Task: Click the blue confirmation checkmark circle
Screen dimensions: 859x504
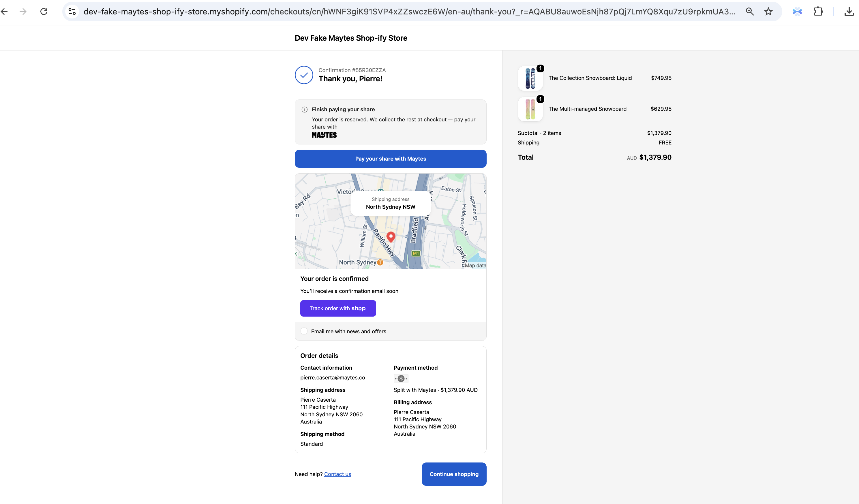Action: click(x=304, y=75)
